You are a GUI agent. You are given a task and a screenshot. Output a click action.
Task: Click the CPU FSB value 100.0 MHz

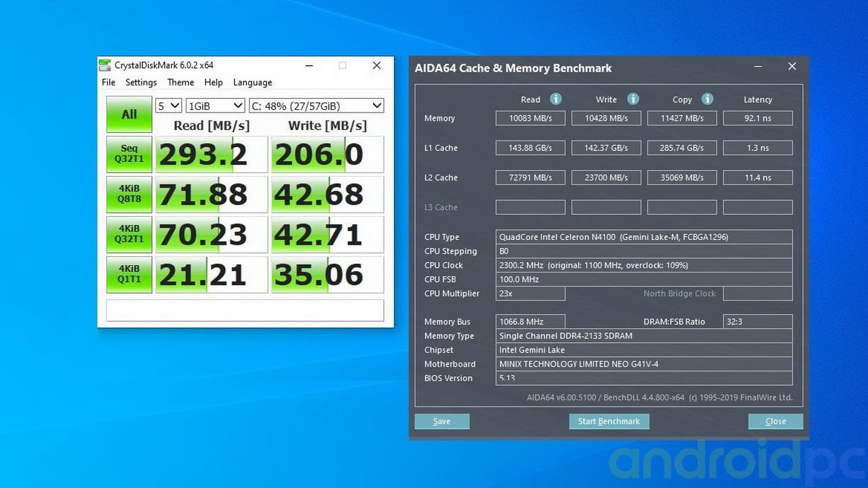pos(644,279)
